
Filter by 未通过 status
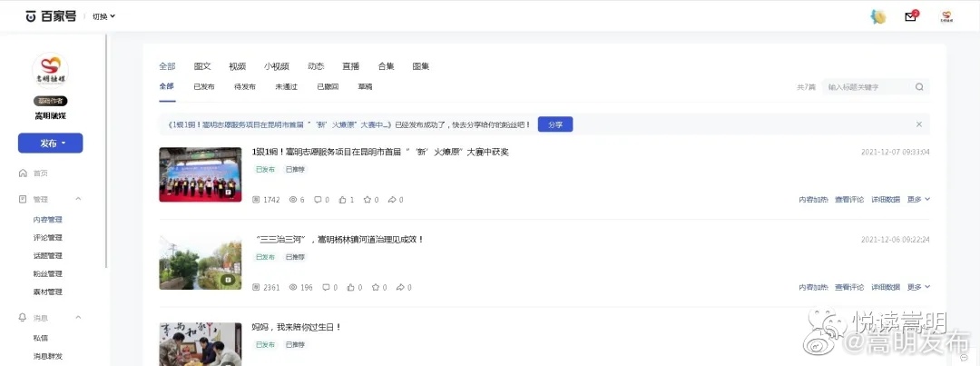pyautogui.click(x=286, y=87)
